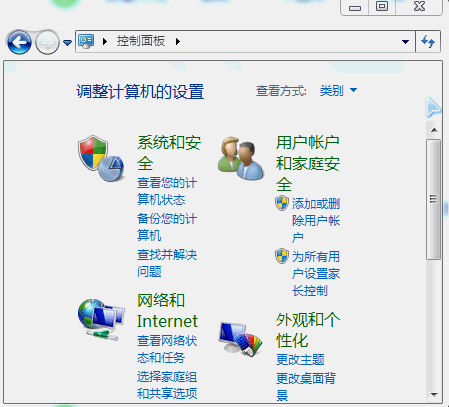Open 为所有用户设置家长控制 link
Viewport: 449px width, 407px height.
click(x=316, y=273)
